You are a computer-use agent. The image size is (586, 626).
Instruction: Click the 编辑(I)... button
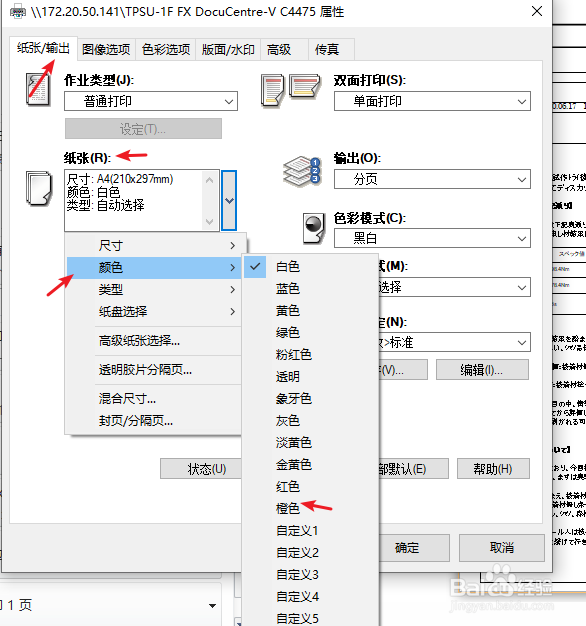(482, 370)
